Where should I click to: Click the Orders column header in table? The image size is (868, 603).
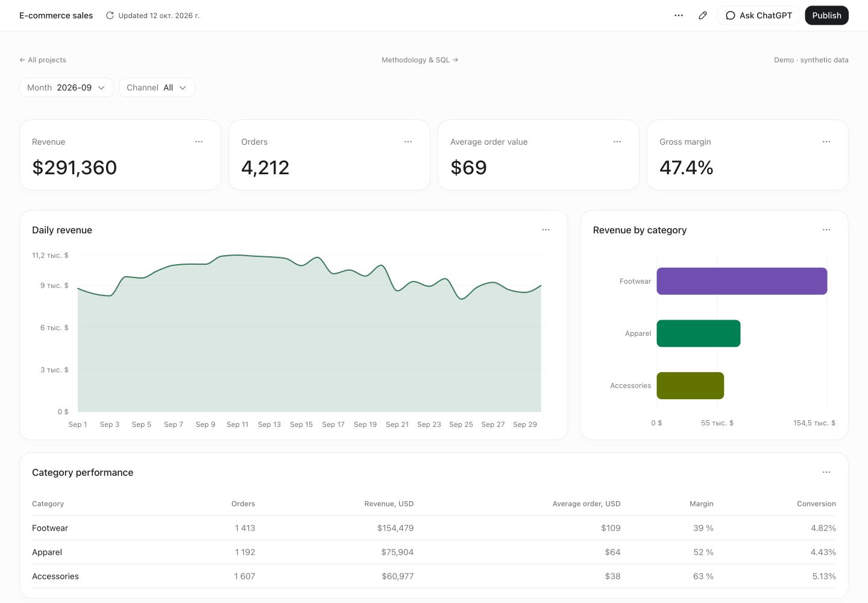click(244, 504)
